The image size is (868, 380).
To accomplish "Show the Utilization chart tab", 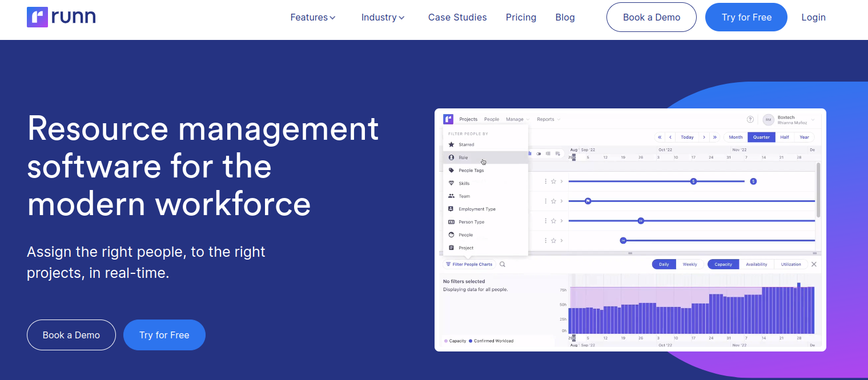I will [791, 264].
